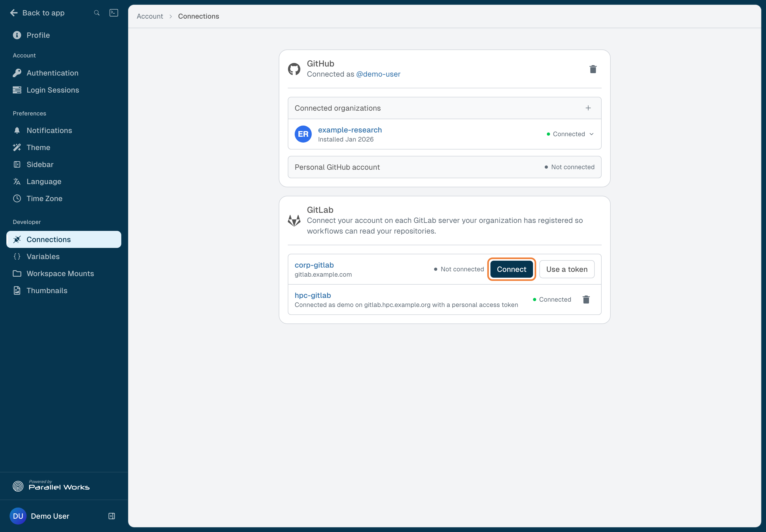Click the Time Zone clock icon

17,198
